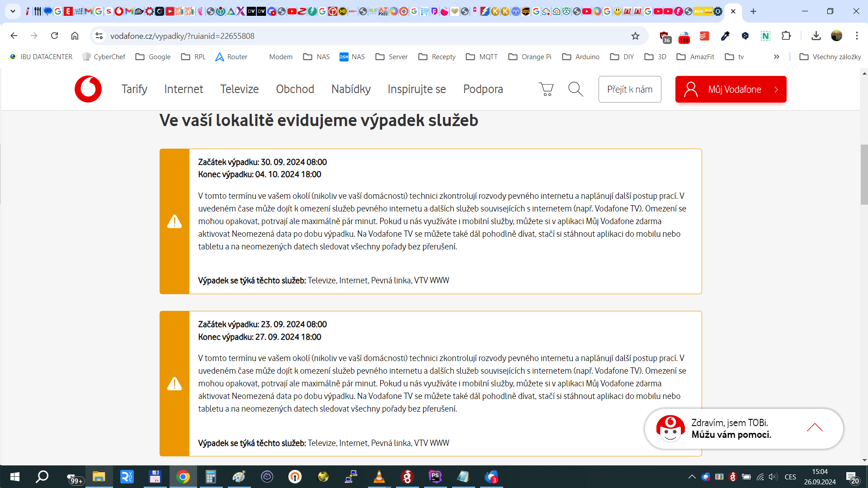Open the Extensions puzzle menu
This screenshot has height=488, width=868.
point(786,36)
